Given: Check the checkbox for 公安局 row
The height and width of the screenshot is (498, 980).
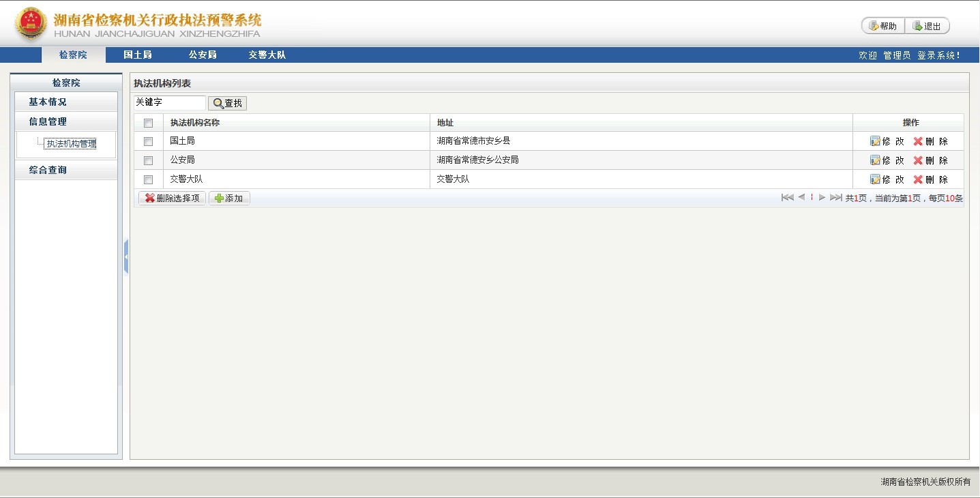Looking at the screenshot, I should [148, 160].
